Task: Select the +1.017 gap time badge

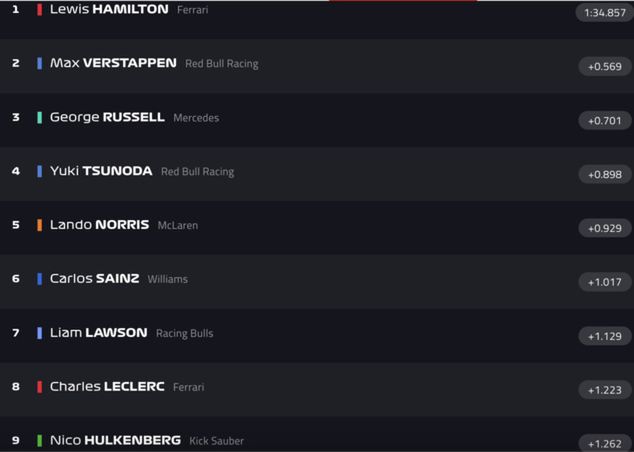Action: (x=605, y=282)
